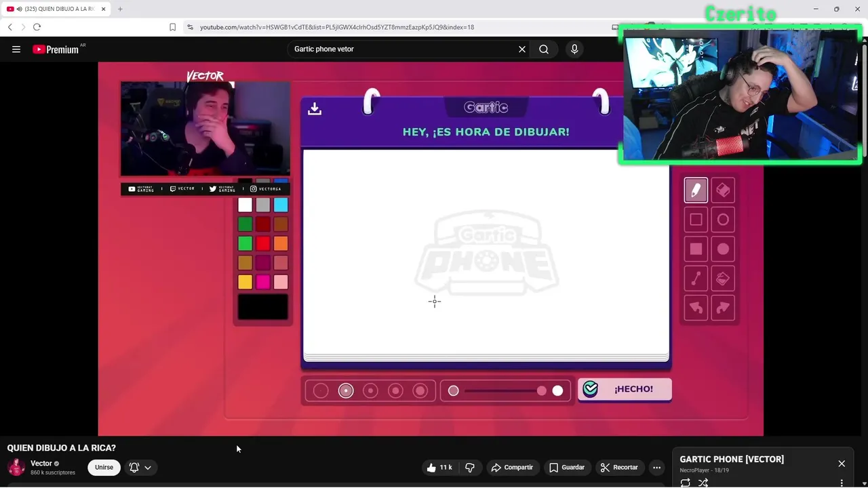Pick the light pink color swatch
868x488 pixels.
tap(281, 282)
